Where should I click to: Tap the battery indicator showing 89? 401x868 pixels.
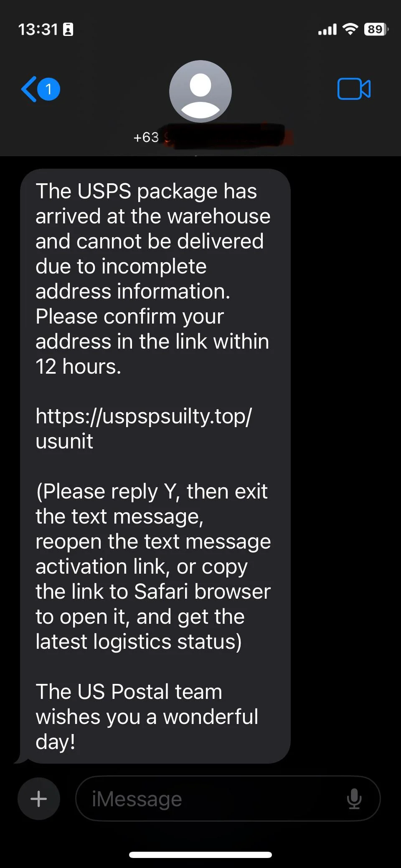pyautogui.click(x=376, y=29)
